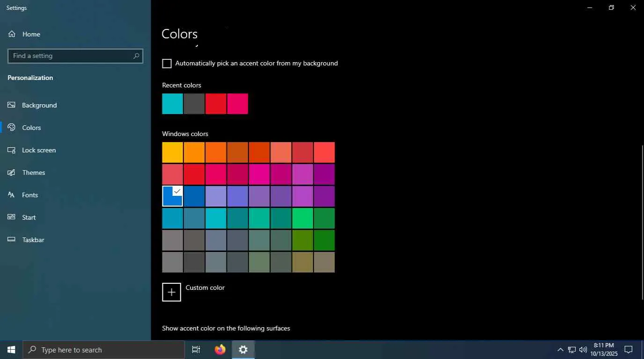The height and width of the screenshot is (359, 644).
Task: Open the network status tray icon
Action: [572, 350]
